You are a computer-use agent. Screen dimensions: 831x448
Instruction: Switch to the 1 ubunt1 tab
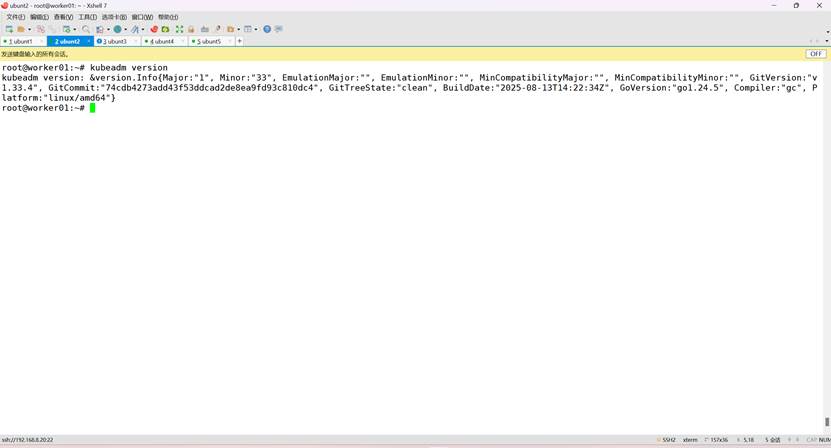pos(20,41)
